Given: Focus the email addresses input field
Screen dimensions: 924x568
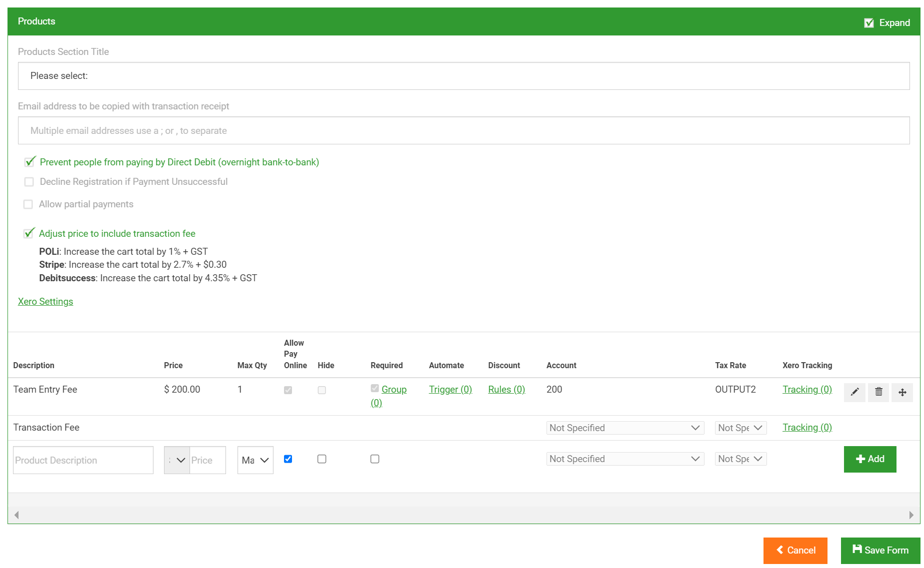Looking at the screenshot, I should click(x=464, y=131).
